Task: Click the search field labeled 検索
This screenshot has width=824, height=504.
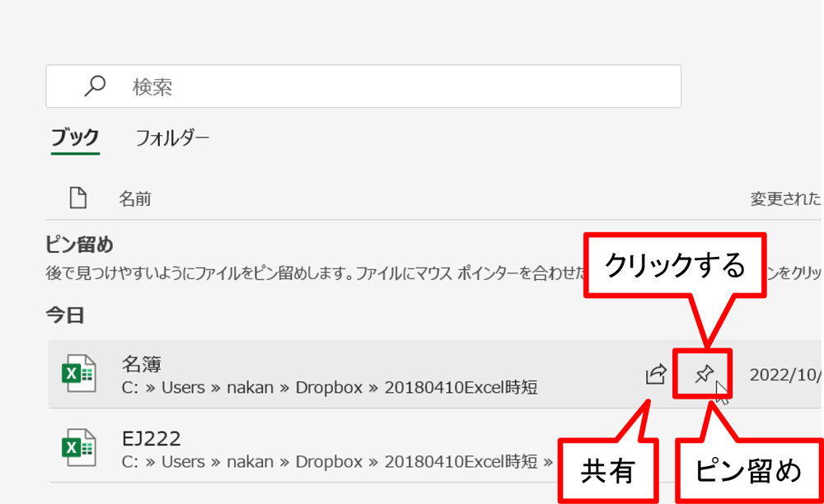Action: click(363, 86)
